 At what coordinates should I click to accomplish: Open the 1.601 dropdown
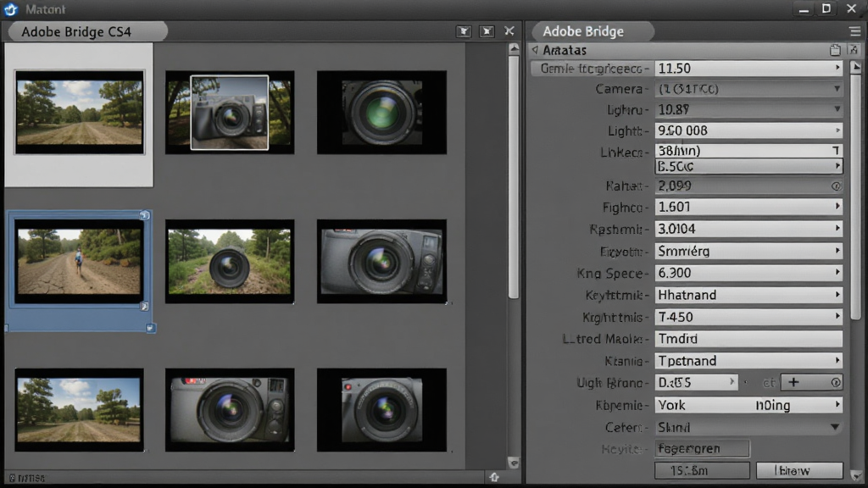(748, 207)
